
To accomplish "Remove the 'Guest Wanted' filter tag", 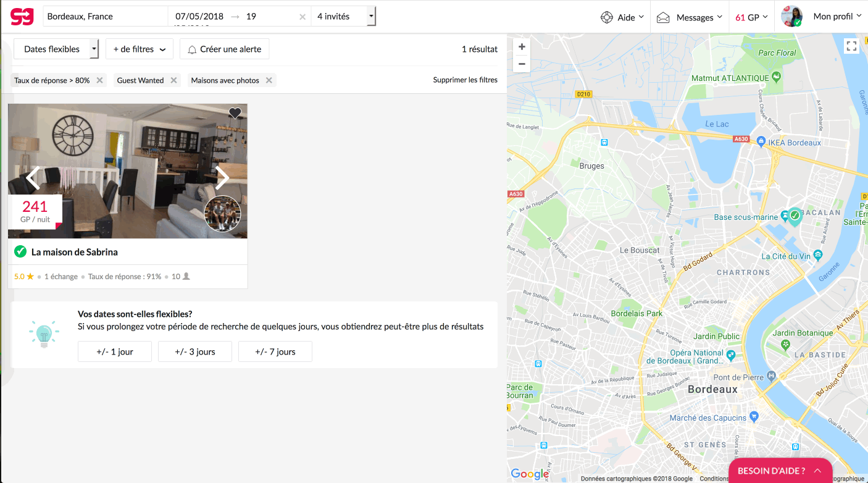I will click(173, 80).
